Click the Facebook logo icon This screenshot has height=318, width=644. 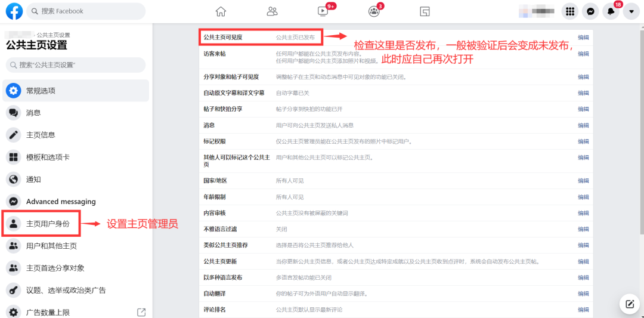click(x=14, y=11)
